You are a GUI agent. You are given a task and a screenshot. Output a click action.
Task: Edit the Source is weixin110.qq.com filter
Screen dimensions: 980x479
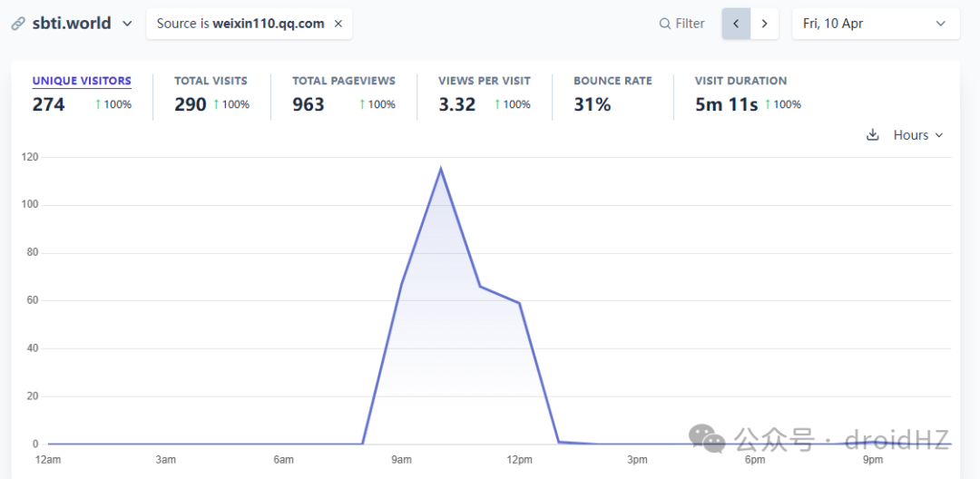(x=240, y=24)
